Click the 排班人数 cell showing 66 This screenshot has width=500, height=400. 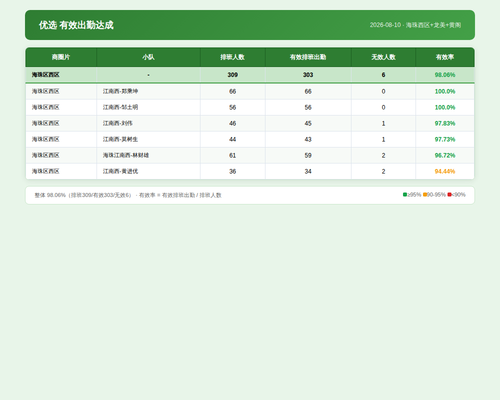click(x=233, y=91)
